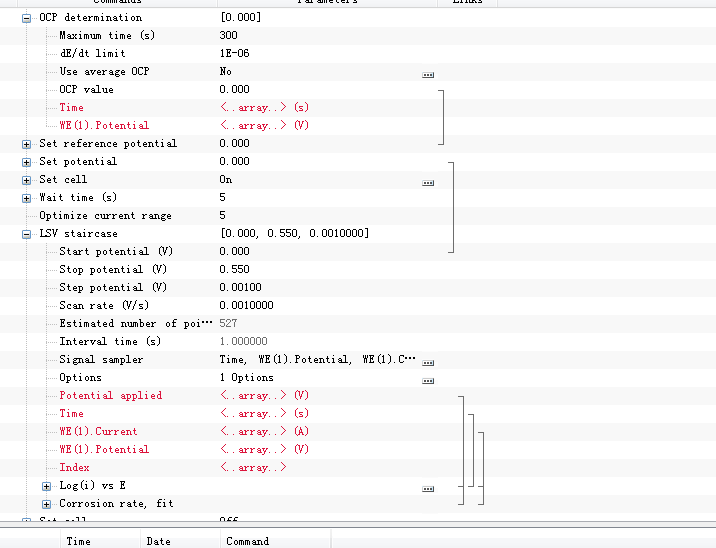Click the Set cell value On
Image resolution: width=716 pixels, height=548 pixels.
click(x=226, y=179)
